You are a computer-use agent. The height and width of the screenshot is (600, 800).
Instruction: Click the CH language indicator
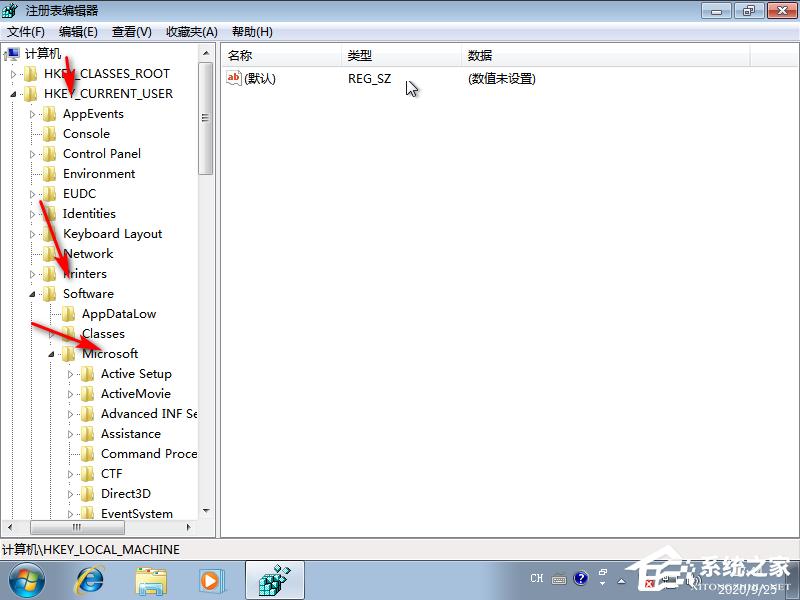[x=537, y=578]
